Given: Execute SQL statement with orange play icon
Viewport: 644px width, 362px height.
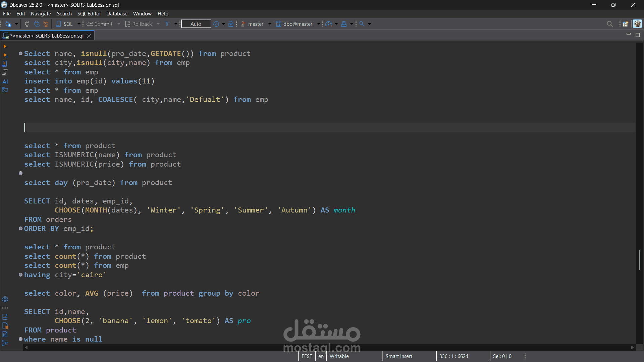Looking at the screenshot, I should click(5, 46).
